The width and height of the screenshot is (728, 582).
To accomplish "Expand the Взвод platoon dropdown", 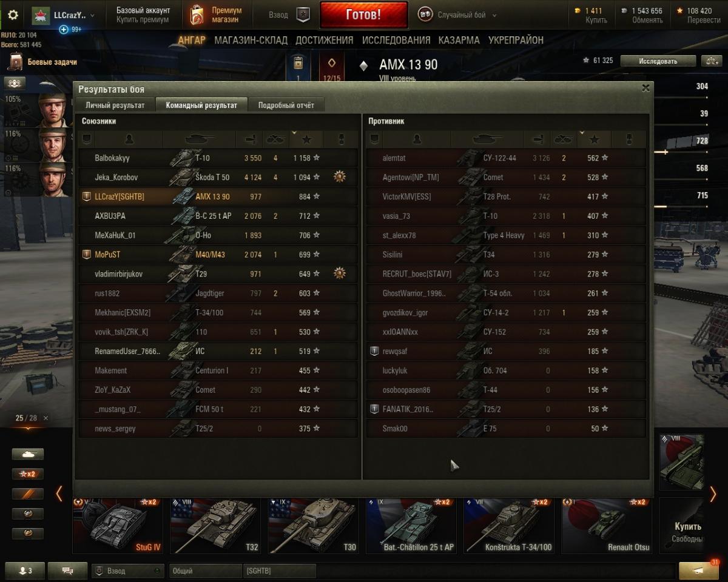I will (x=128, y=570).
